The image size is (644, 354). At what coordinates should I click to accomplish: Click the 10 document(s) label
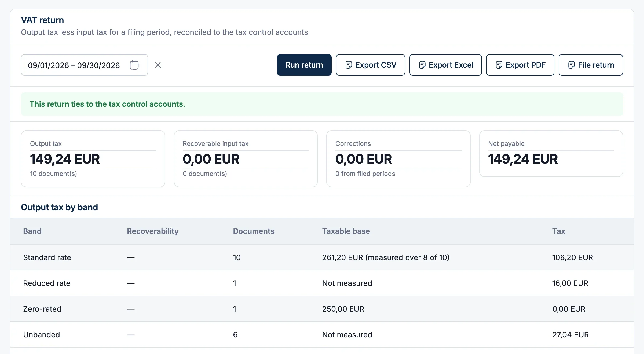pos(53,174)
